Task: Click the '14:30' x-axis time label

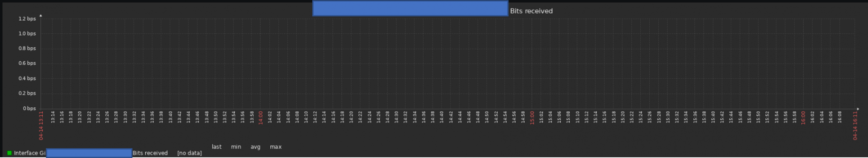Action: (x=396, y=117)
